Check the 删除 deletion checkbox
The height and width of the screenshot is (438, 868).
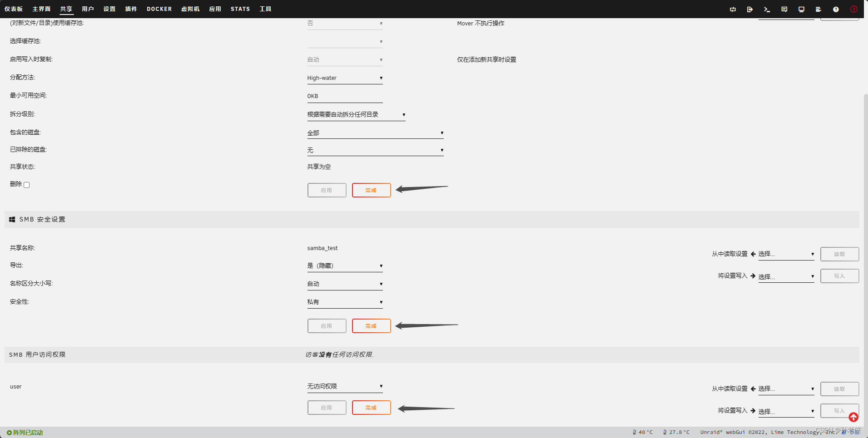pos(27,185)
